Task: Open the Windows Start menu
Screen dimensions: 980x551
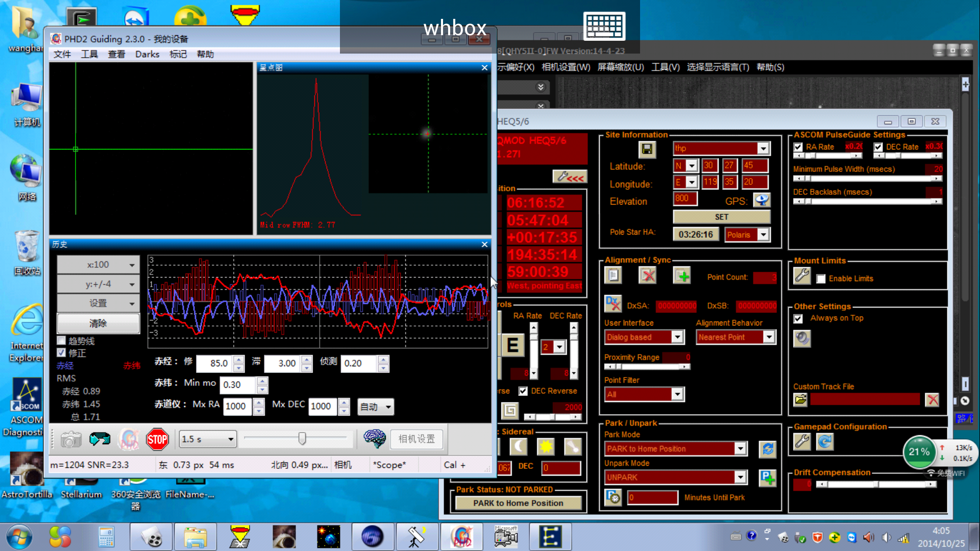Action: 19,537
